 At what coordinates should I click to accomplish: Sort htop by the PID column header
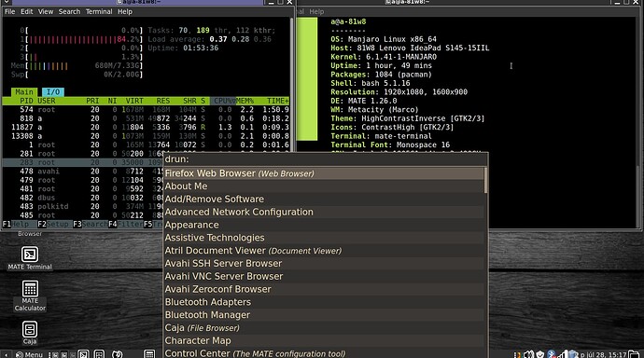coord(26,101)
